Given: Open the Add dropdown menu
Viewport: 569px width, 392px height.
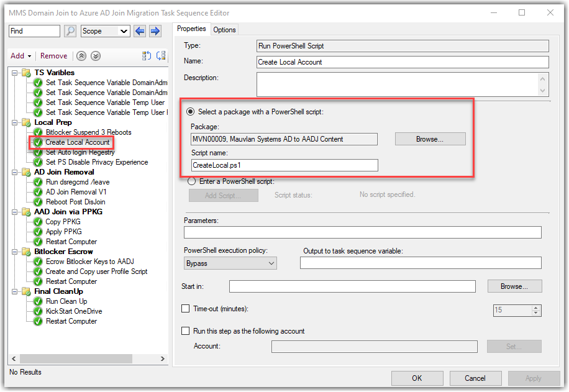Looking at the screenshot, I should tap(20, 56).
